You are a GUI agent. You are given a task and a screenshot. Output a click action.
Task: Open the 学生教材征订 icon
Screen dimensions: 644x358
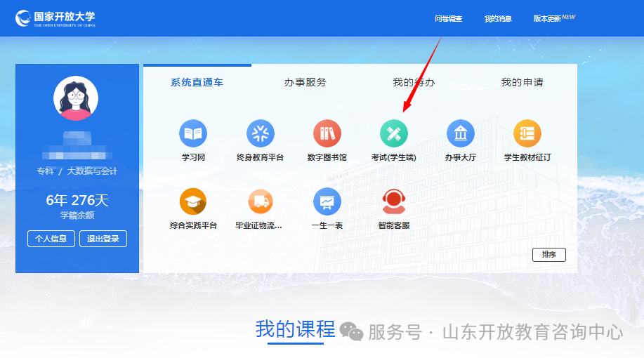[527, 133]
